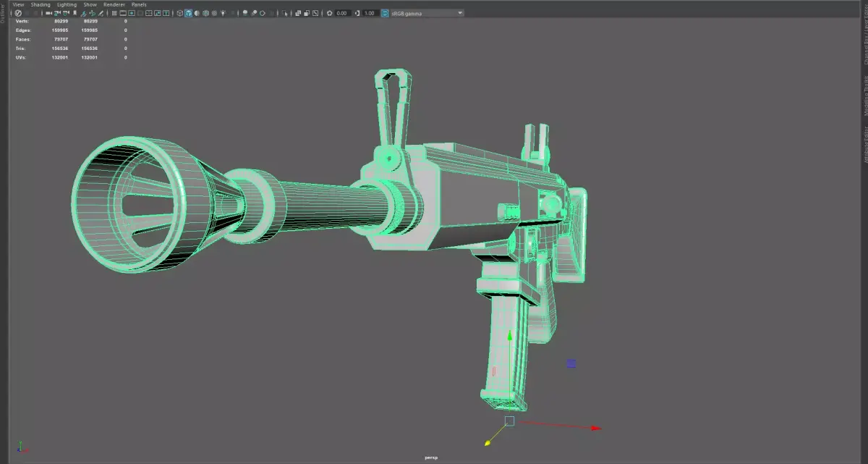Toggle the view transform icon
868x464 pixels.
(385, 13)
